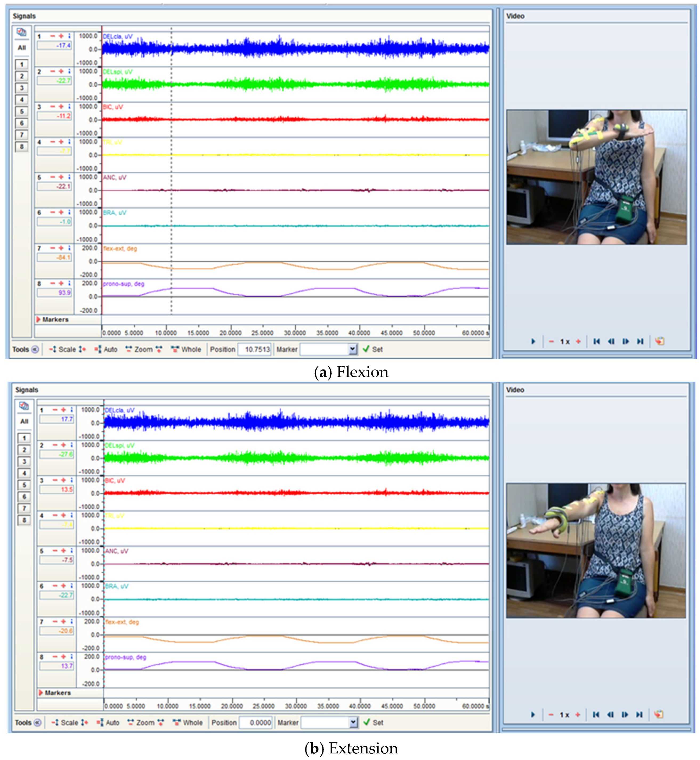Step one frame forward in the Extension video
Image resolution: width=700 pixels, height=760 pixels.
click(x=625, y=714)
